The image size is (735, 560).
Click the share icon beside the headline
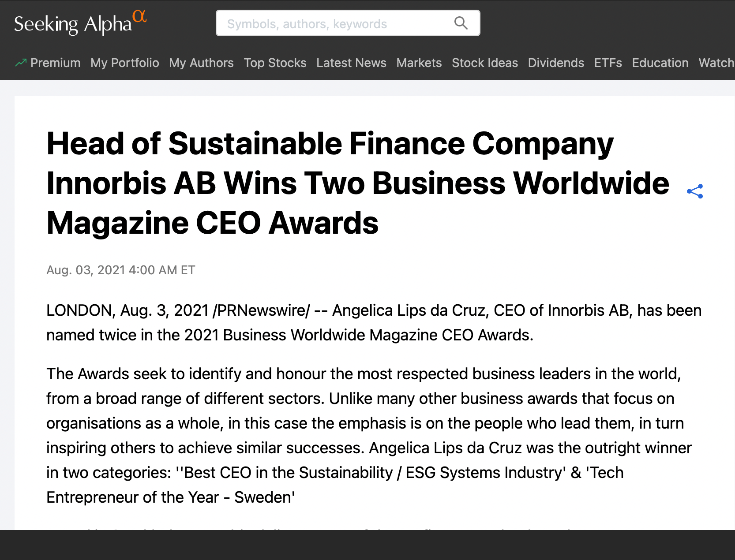pos(695,190)
